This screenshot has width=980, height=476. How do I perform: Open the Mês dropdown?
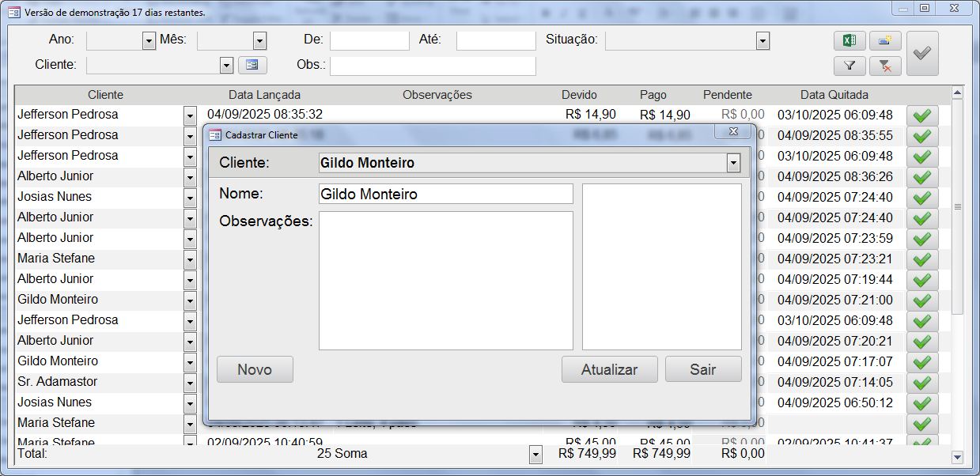[x=259, y=41]
